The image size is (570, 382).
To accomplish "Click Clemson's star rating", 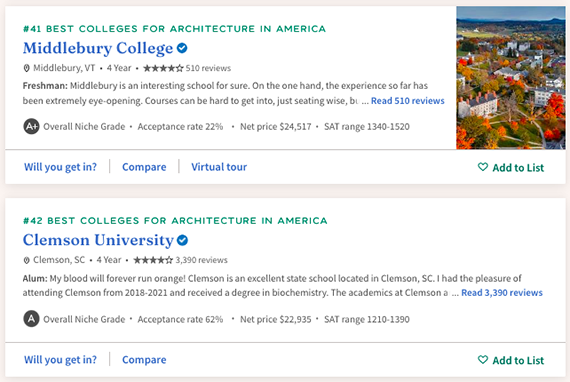I will 153,260.
